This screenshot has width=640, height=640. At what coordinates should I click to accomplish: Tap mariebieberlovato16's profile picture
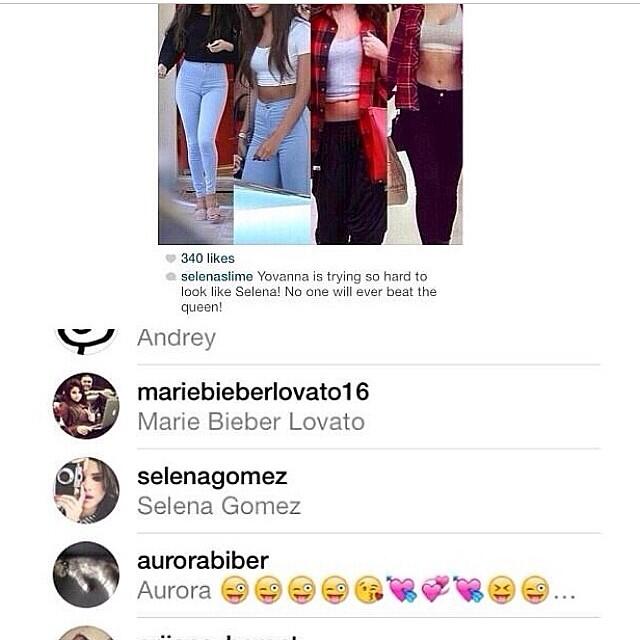86,406
